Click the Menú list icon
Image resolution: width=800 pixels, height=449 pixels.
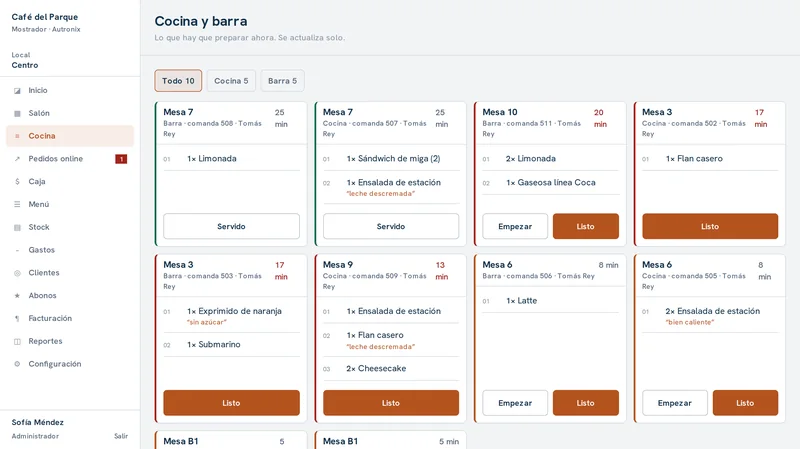[x=17, y=205]
